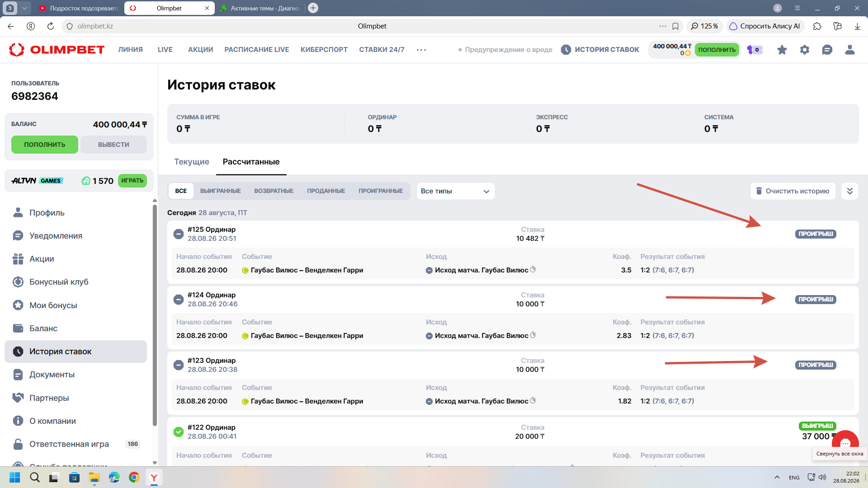Open File Explorer from the taskbar

click(x=94, y=478)
